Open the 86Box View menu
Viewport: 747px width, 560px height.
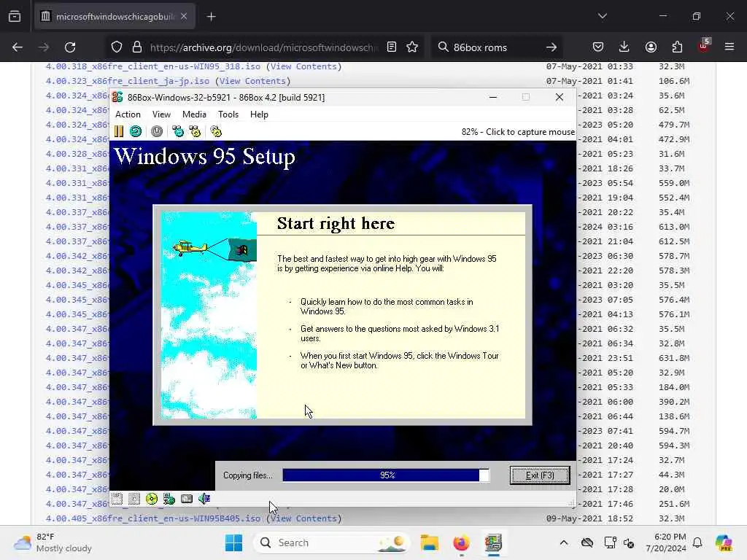pyautogui.click(x=161, y=114)
